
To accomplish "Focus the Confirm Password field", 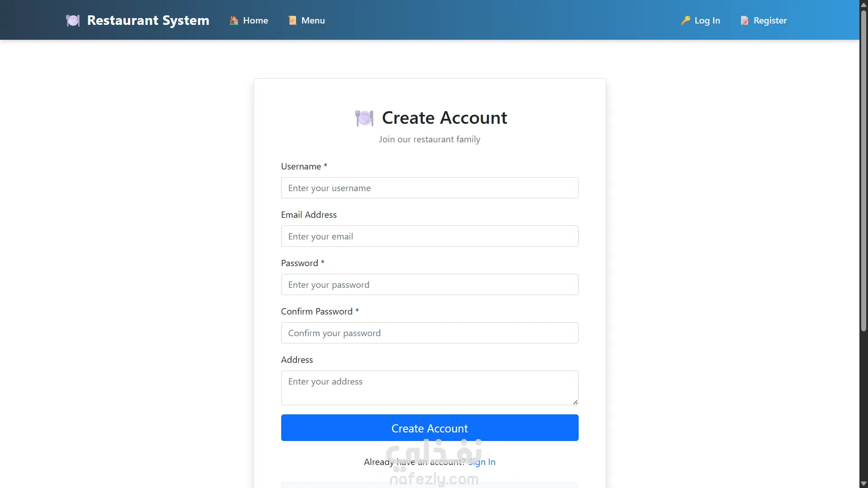I will click(x=429, y=333).
